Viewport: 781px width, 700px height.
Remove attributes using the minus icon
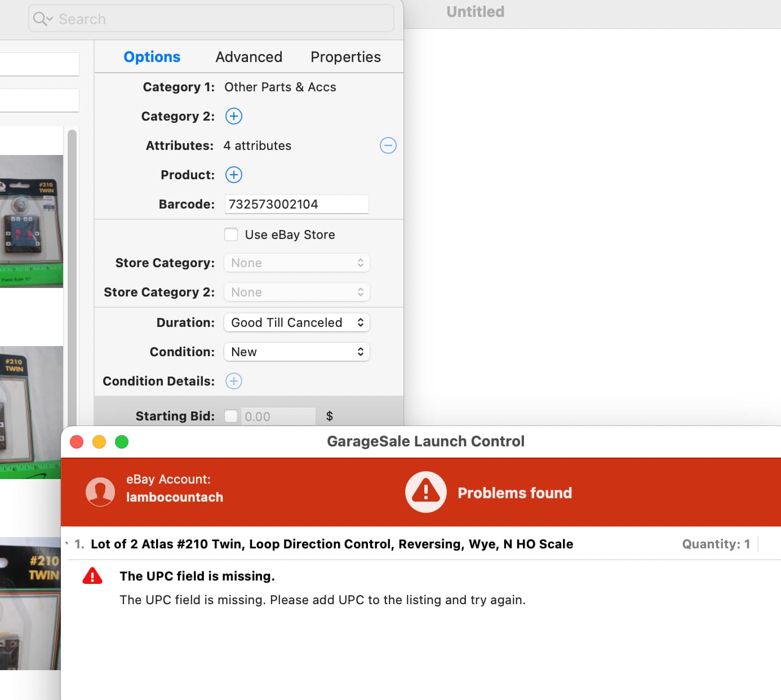(x=388, y=145)
